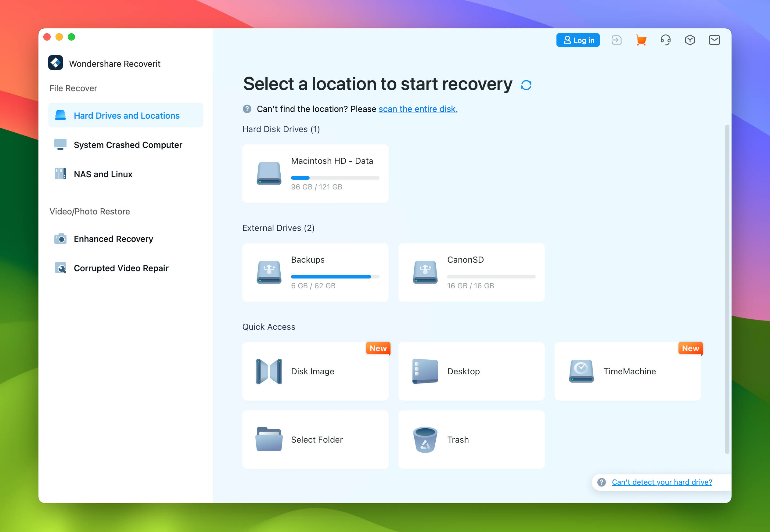Select System Crashed Computer

click(126, 145)
